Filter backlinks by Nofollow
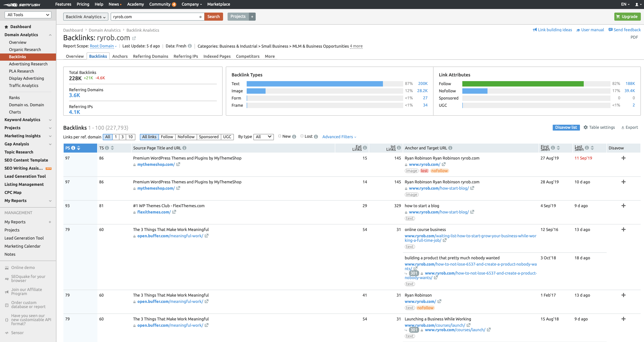This screenshot has width=644, height=342. point(186,137)
